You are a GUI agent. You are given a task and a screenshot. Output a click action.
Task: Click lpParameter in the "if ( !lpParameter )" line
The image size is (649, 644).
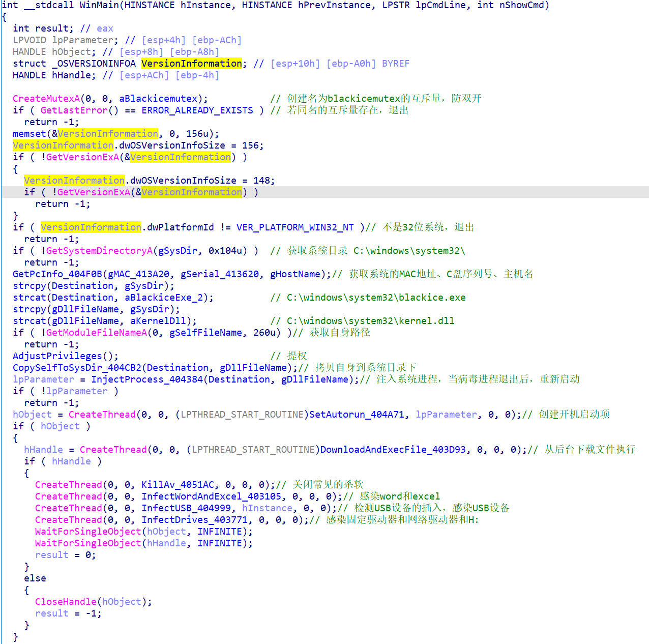point(77,391)
